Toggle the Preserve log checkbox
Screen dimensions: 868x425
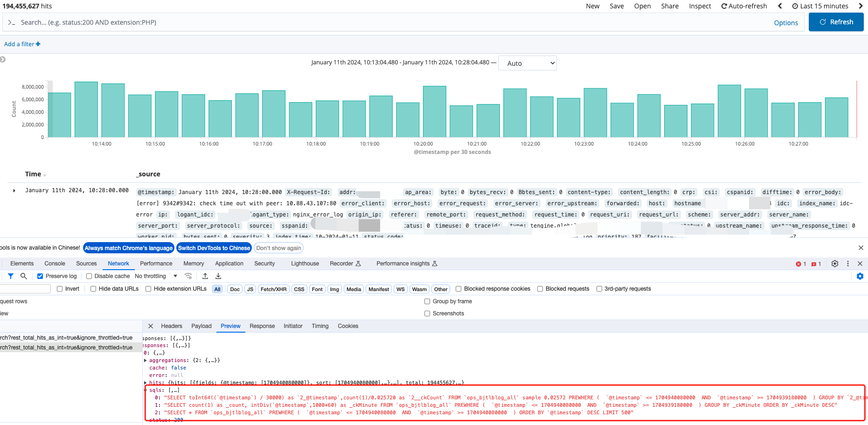tap(40, 276)
